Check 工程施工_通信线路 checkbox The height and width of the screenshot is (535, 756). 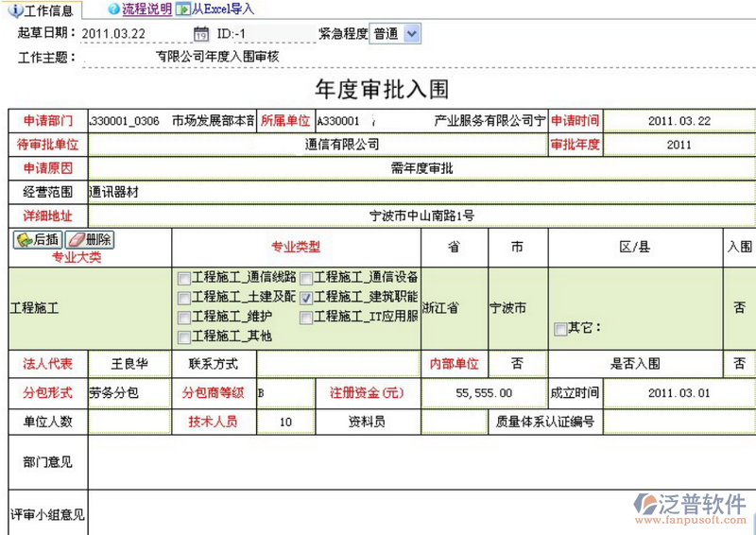click(183, 278)
